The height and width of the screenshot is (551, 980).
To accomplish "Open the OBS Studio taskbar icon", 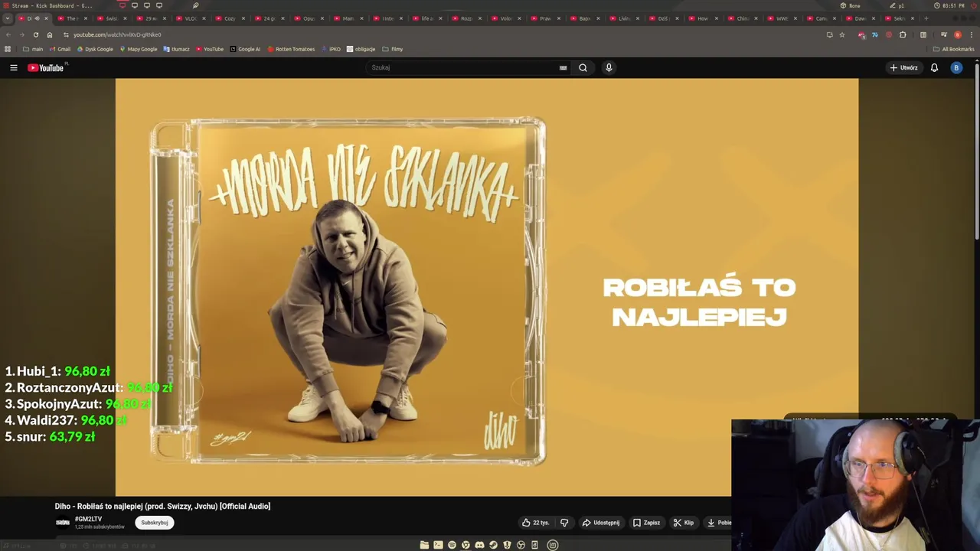I will tap(521, 545).
